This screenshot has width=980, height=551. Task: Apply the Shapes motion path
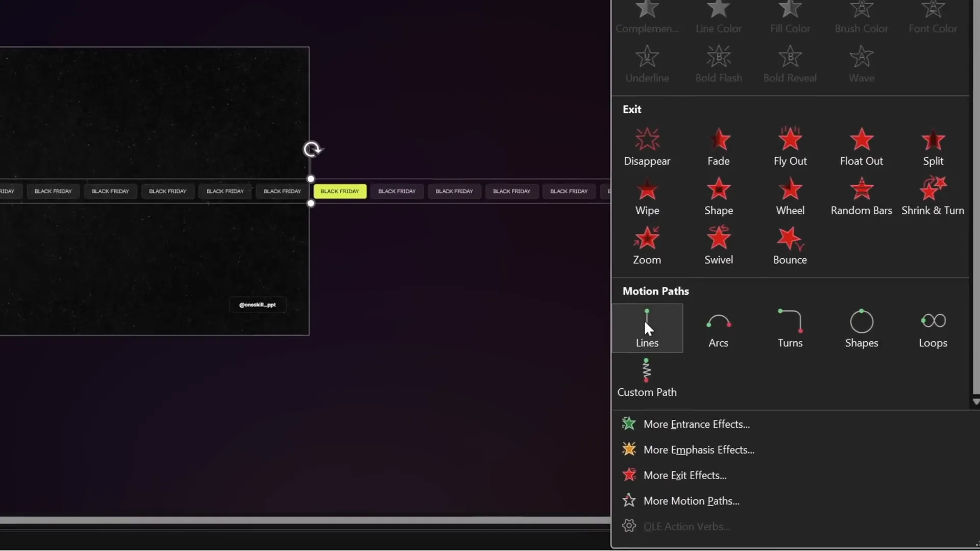coord(861,329)
